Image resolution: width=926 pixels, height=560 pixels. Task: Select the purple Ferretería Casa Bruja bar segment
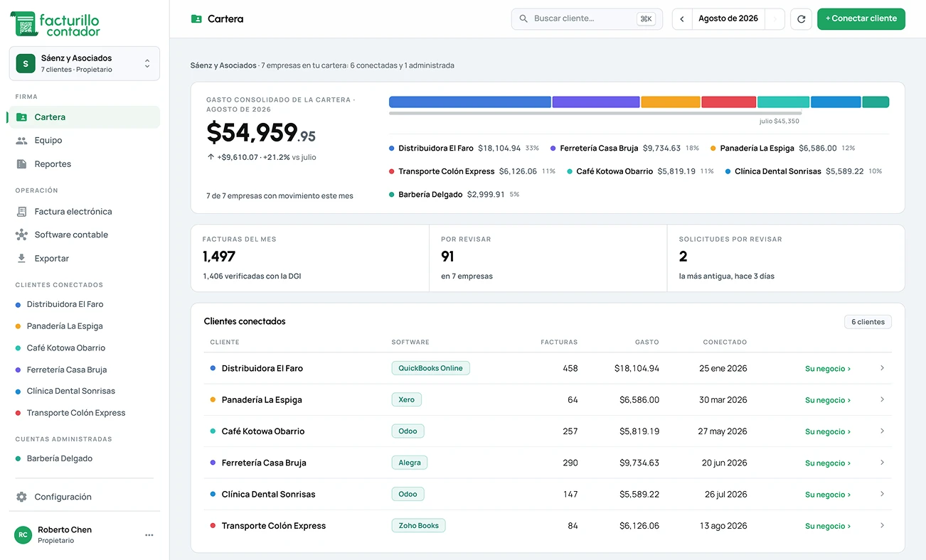(x=596, y=102)
